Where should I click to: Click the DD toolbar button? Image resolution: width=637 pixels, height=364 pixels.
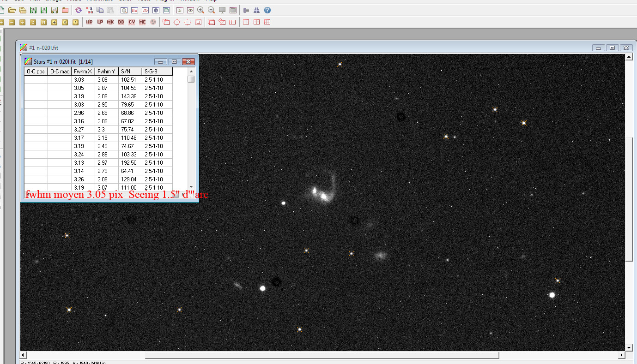click(121, 22)
